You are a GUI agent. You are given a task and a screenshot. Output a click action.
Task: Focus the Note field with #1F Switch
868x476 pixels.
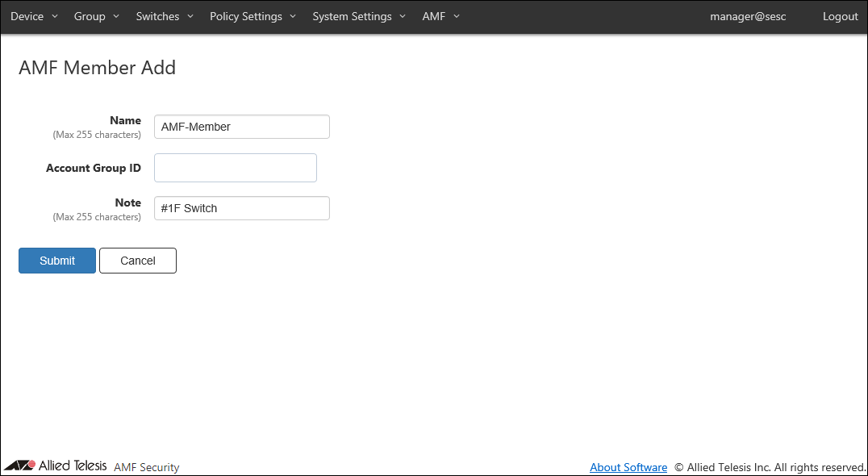coord(242,208)
